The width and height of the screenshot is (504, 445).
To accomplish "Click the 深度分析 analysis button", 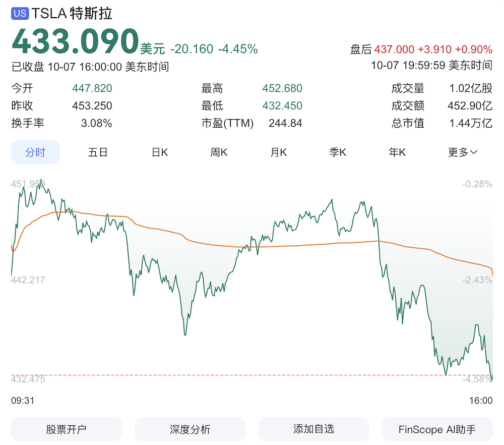I will (190, 429).
